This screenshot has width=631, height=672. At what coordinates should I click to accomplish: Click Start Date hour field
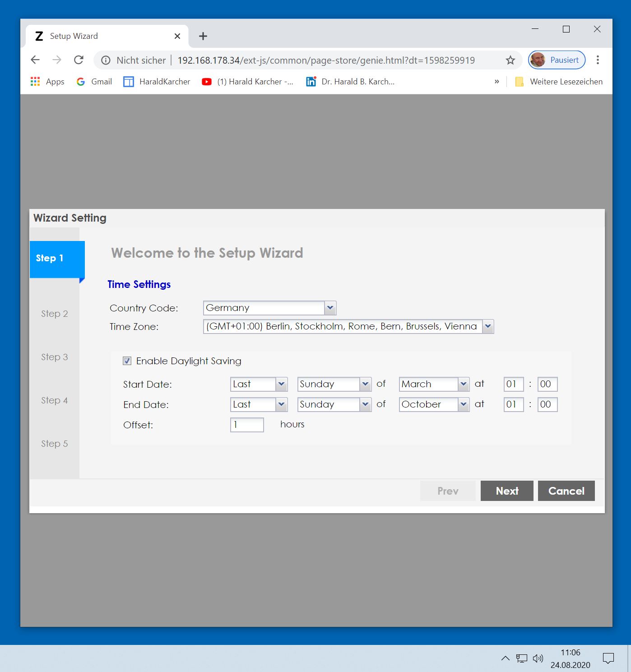click(514, 384)
